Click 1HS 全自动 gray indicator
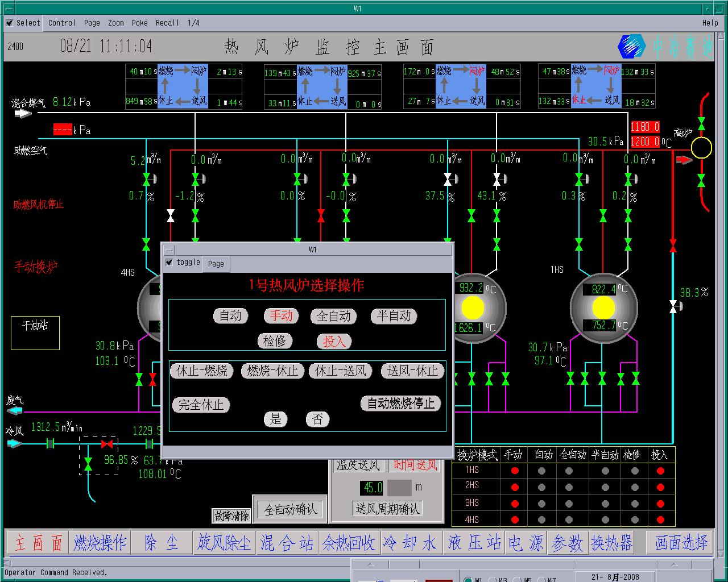Viewport: 728px width, 582px height. pyautogui.click(x=569, y=471)
